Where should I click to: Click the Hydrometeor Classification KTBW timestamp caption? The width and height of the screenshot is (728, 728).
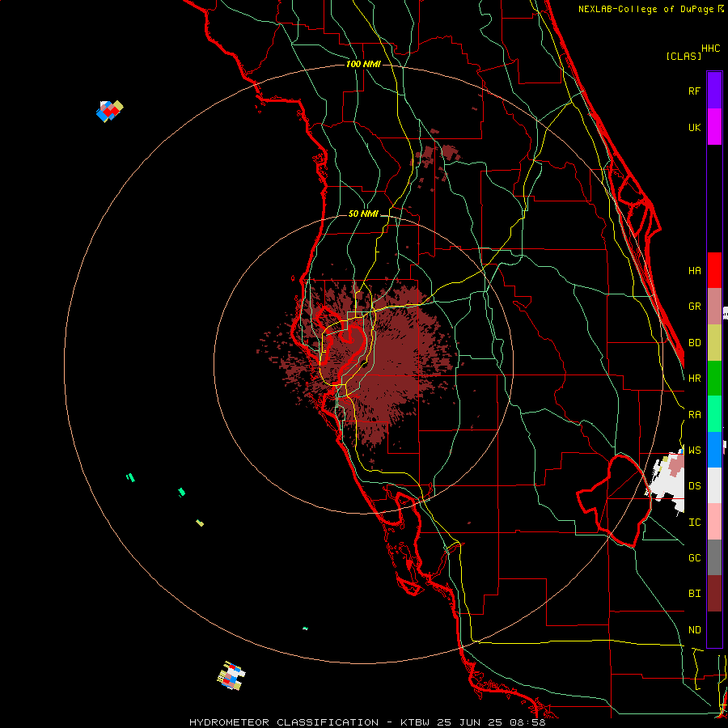[x=367, y=722]
